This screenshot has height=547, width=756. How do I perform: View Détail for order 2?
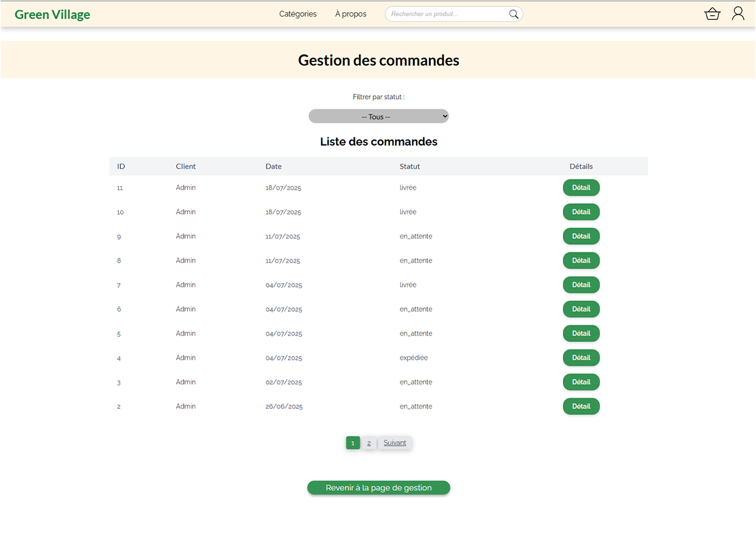(581, 406)
